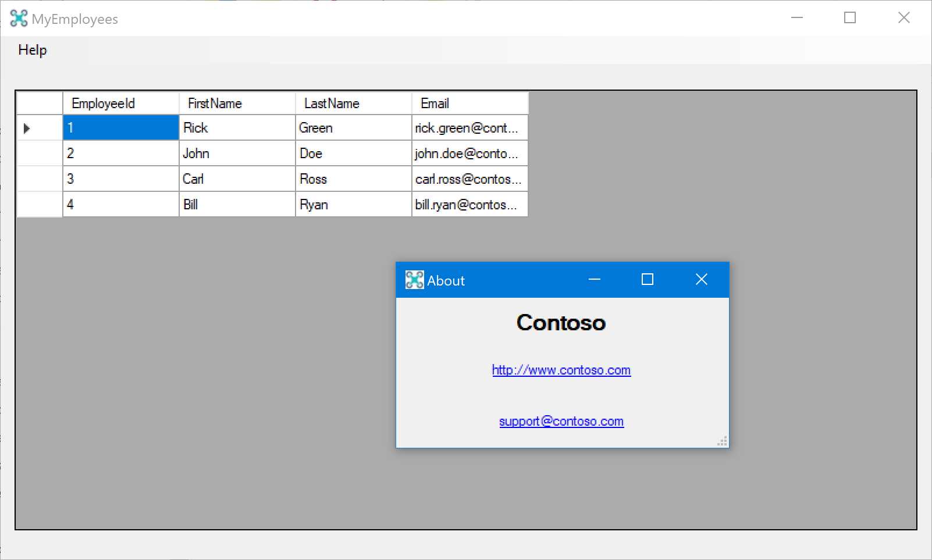This screenshot has height=560, width=932.
Task: Click the select-all corner cell of the grid
Action: point(40,104)
